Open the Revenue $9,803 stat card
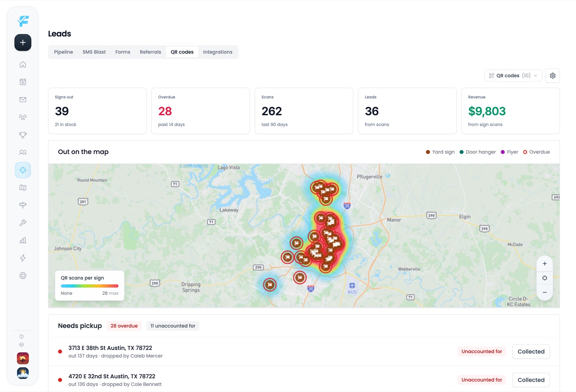The height and width of the screenshot is (392, 576). [510, 111]
